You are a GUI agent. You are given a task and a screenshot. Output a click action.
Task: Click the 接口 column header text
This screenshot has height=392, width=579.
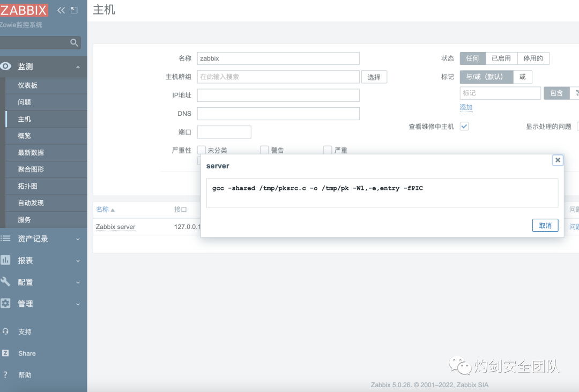tap(181, 210)
